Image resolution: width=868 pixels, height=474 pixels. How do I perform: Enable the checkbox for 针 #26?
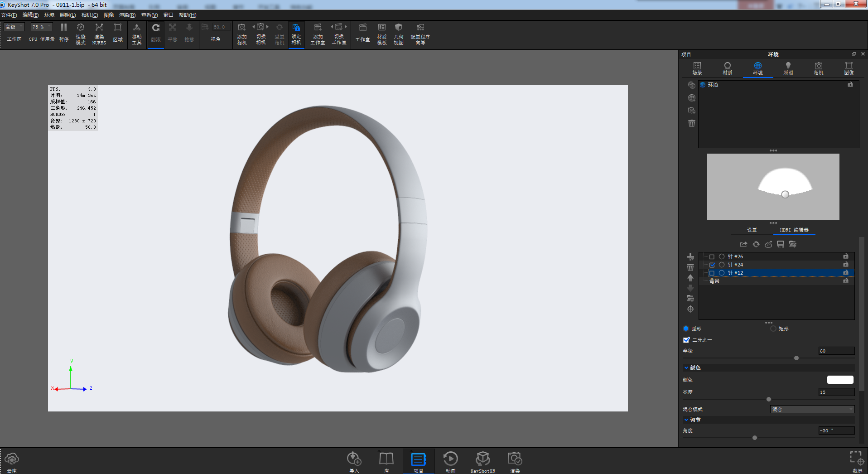pos(712,256)
